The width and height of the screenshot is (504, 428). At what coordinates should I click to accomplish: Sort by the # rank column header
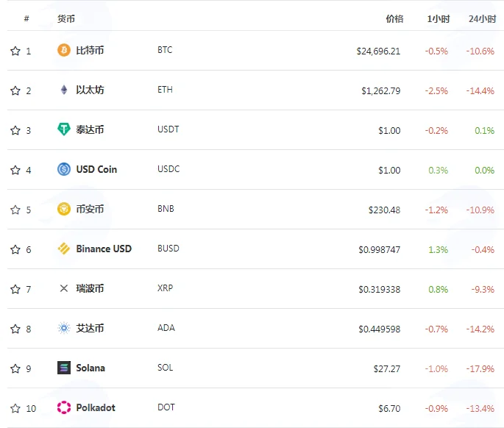click(26, 18)
